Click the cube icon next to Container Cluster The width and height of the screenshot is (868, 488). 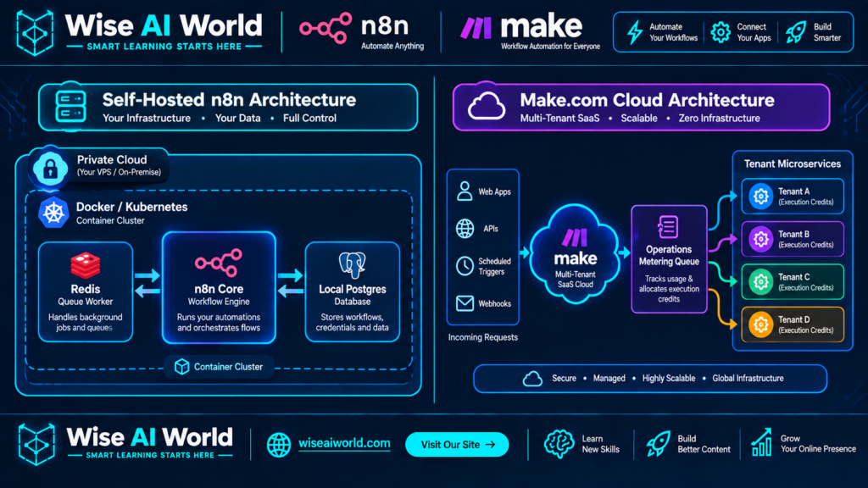[x=181, y=366]
